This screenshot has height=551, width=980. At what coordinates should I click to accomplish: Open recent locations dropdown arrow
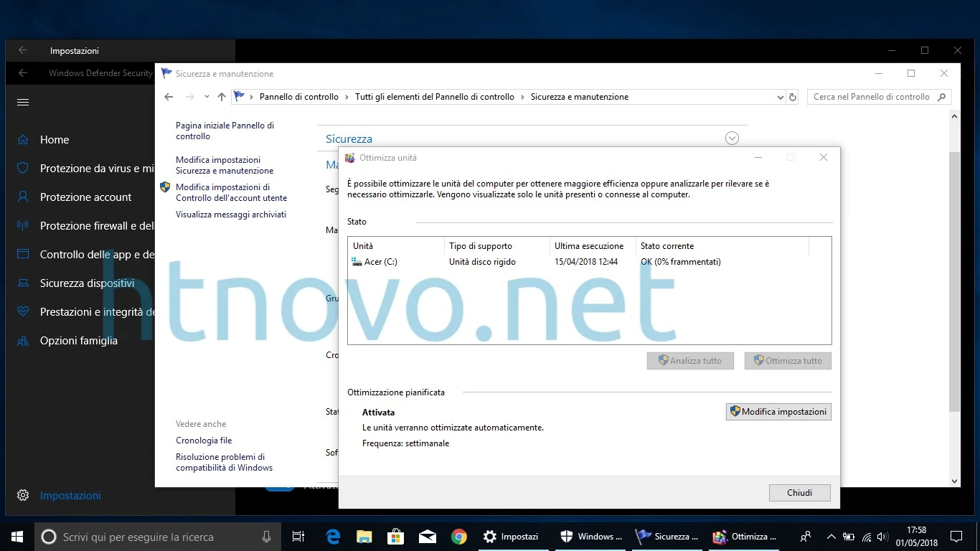click(207, 97)
